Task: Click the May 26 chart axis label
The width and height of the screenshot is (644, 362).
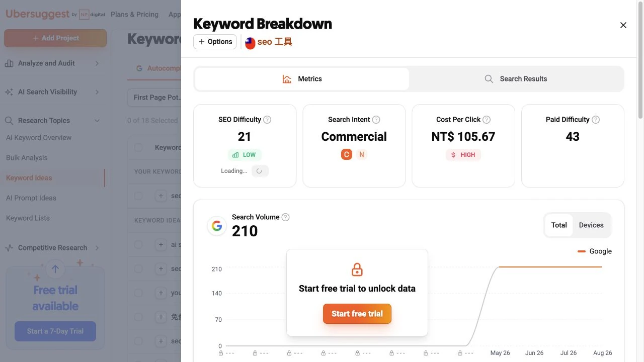Action: pos(500,353)
